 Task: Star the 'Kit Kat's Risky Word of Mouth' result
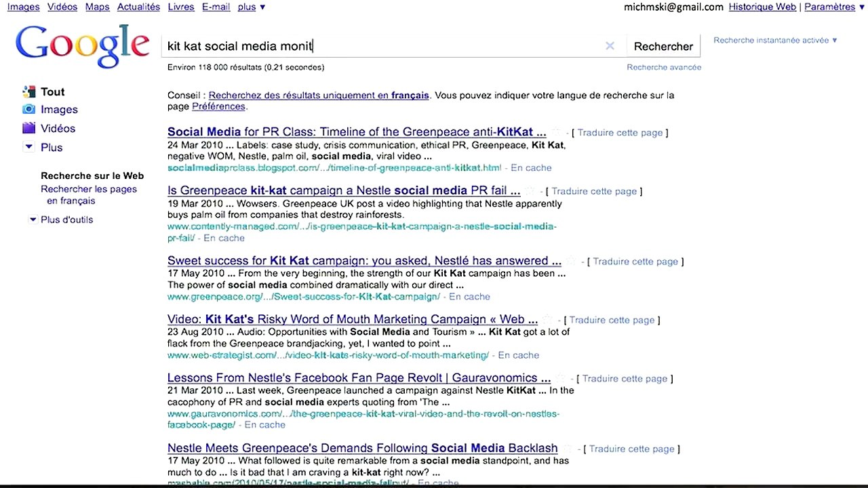click(x=548, y=320)
